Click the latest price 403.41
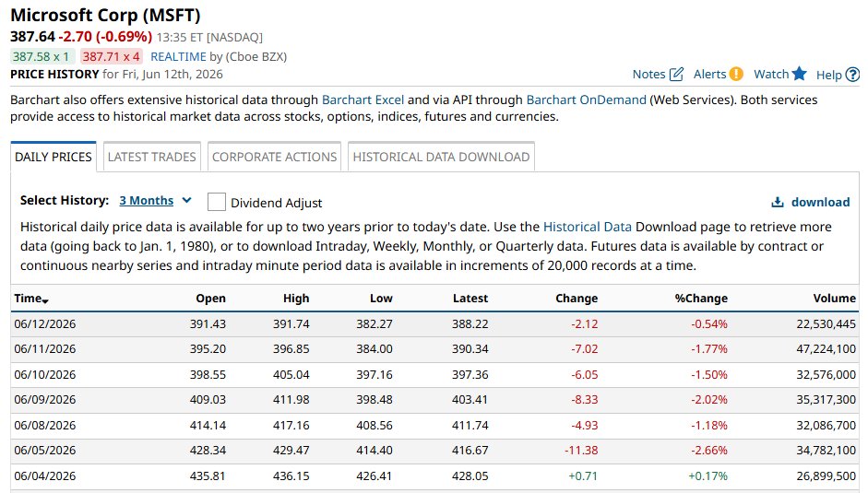Viewport: 868px width, 493px height. pyautogui.click(x=470, y=400)
